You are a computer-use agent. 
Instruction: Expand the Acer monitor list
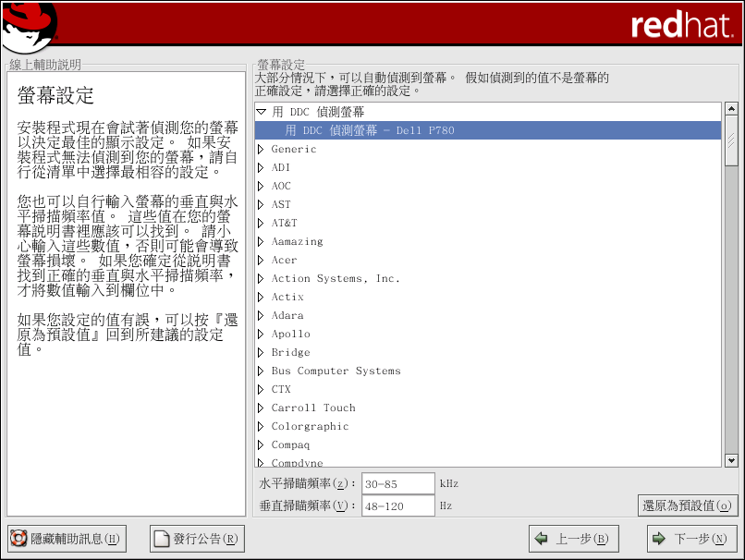pyautogui.click(x=261, y=260)
